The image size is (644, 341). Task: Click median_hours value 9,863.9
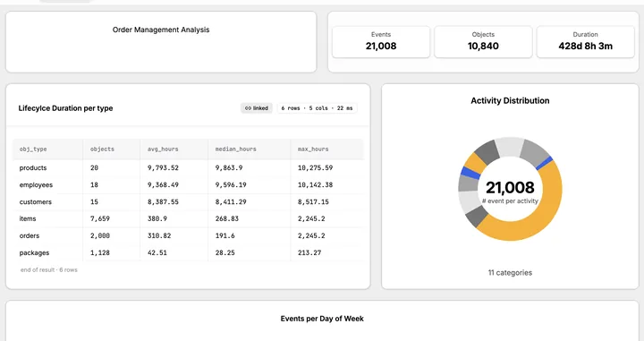[x=229, y=167]
